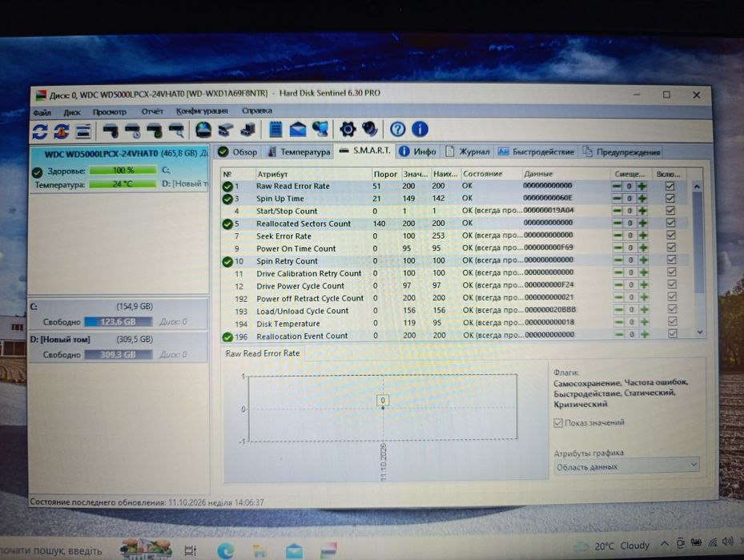The height and width of the screenshot is (560, 744).
Task: Sort table by the Данные column header
Action: tap(565, 174)
